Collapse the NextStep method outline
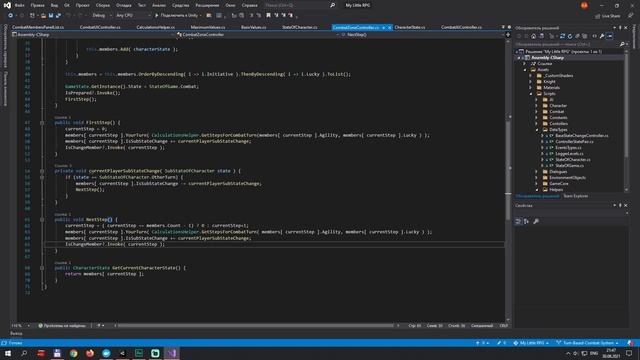Screen dimensions: 640x360 42,220
